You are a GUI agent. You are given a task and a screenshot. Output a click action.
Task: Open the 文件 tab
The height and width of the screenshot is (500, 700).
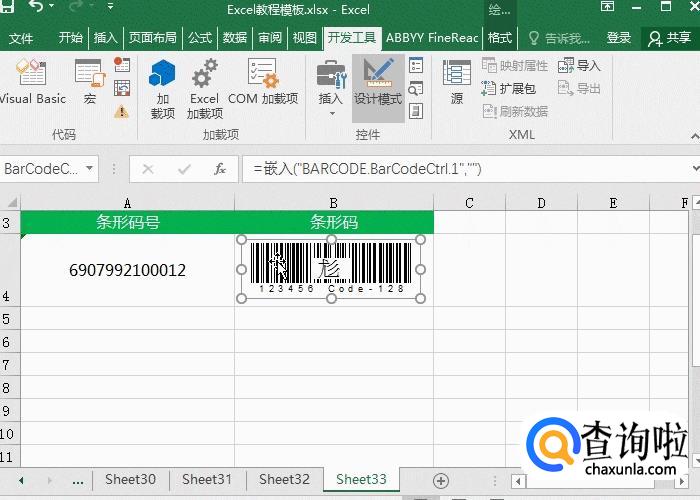21,38
